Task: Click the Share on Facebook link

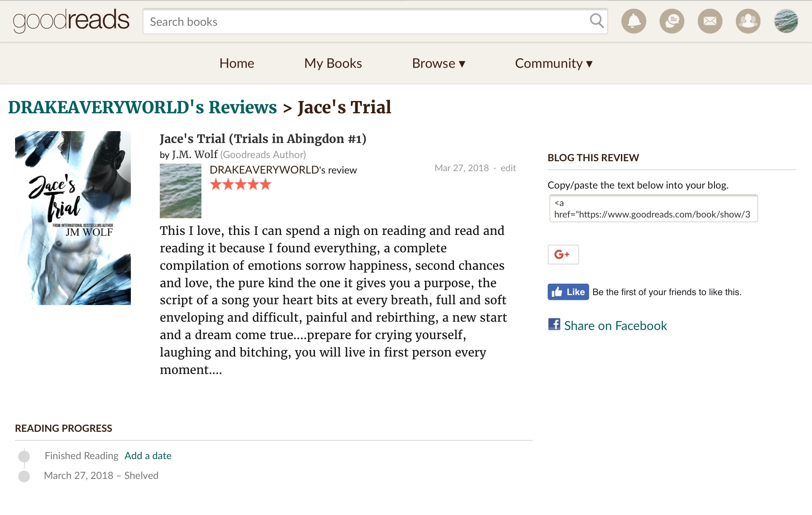Action: click(615, 326)
